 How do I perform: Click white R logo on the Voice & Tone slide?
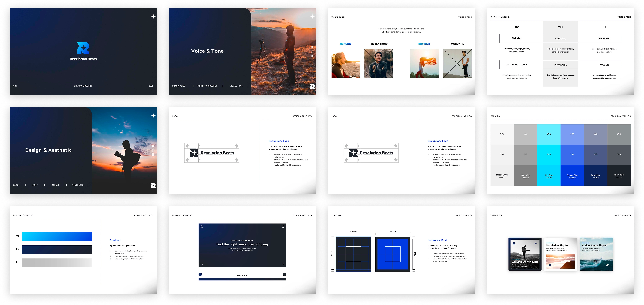(312, 87)
